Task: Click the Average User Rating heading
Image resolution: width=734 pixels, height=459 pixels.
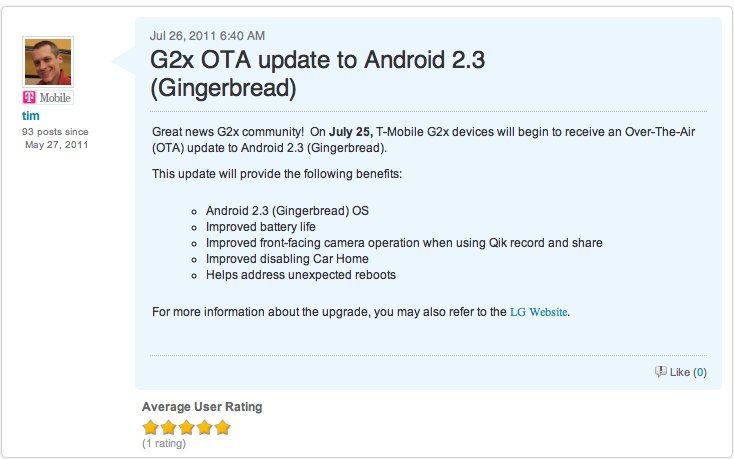Action: [x=202, y=407]
